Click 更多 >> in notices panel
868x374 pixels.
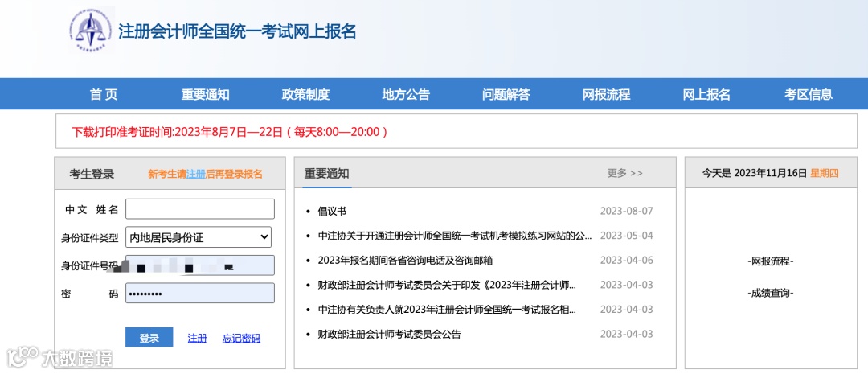click(625, 173)
